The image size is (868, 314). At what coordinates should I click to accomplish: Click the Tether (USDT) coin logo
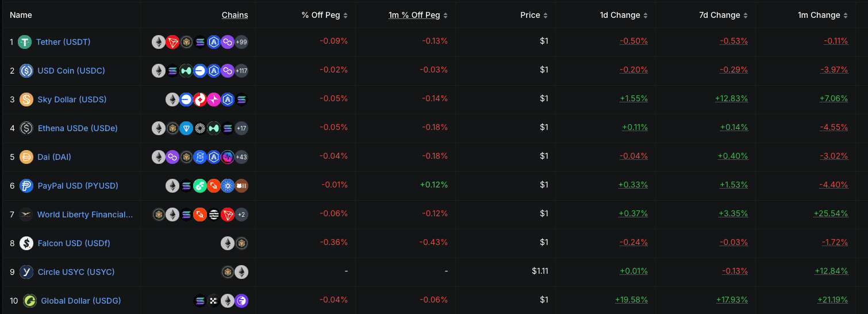click(24, 42)
